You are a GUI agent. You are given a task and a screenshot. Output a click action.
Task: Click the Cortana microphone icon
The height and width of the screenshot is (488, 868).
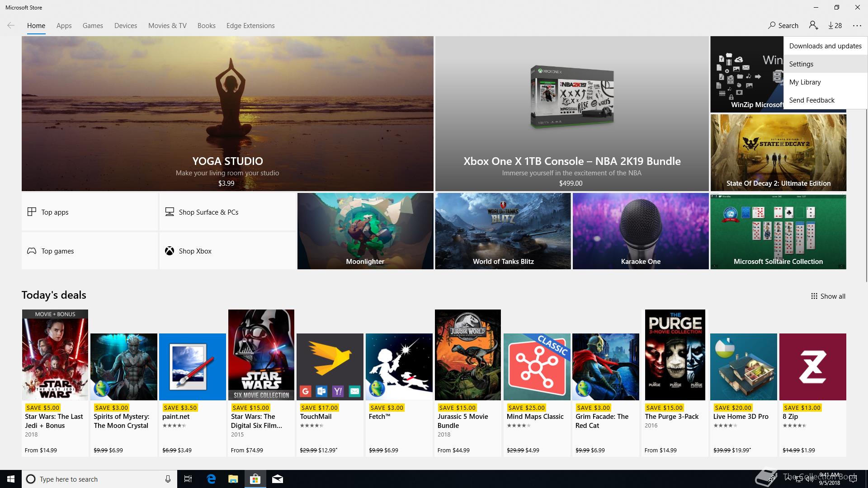pyautogui.click(x=168, y=479)
